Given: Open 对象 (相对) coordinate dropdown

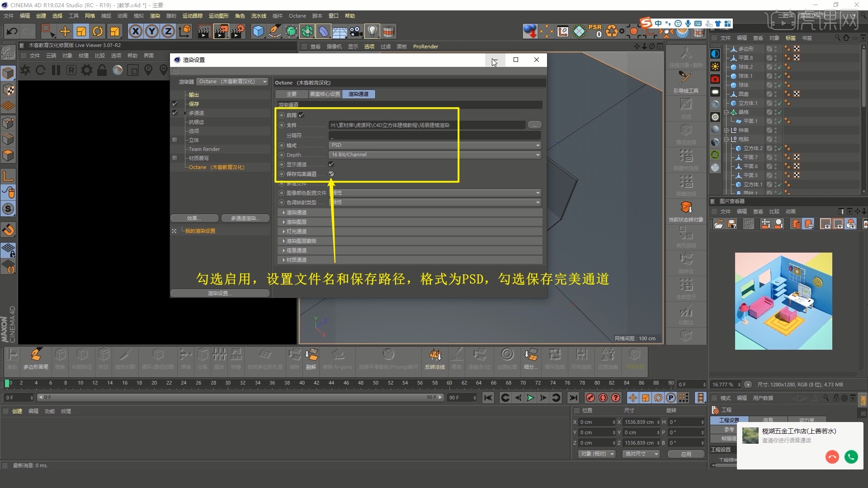Looking at the screenshot, I should point(597,454).
